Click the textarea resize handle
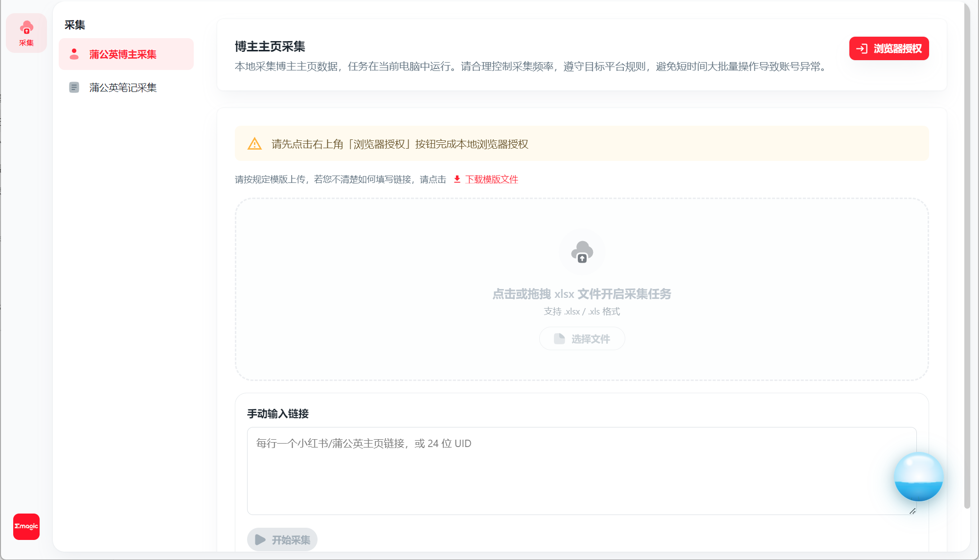This screenshot has width=979, height=560. [x=912, y=511]
